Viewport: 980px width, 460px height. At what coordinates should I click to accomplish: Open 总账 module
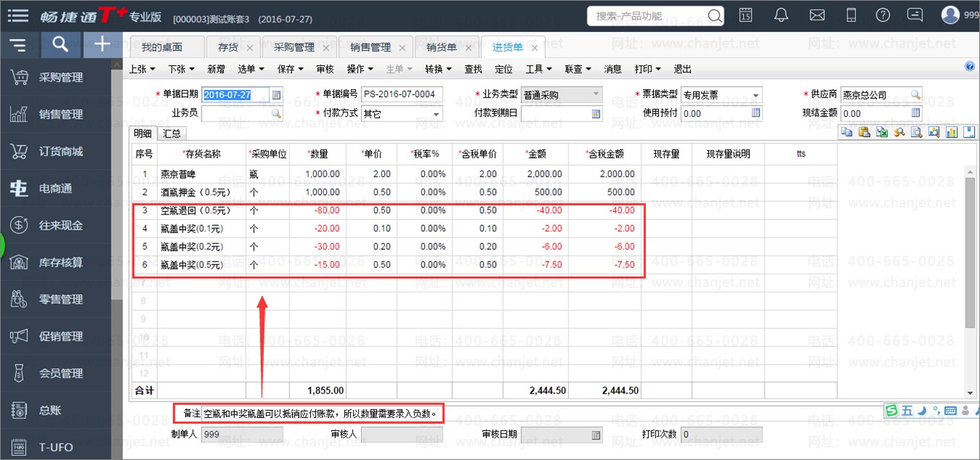pos(56,410)
